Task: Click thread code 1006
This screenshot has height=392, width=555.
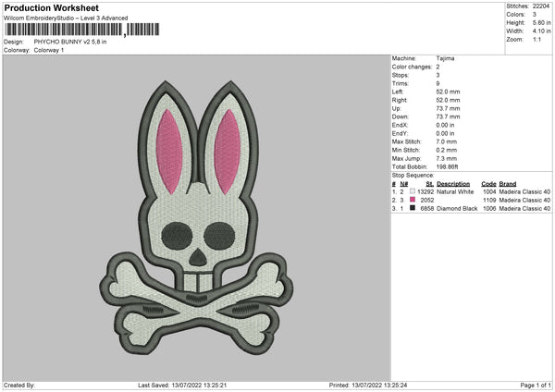Action: point(489,208)
